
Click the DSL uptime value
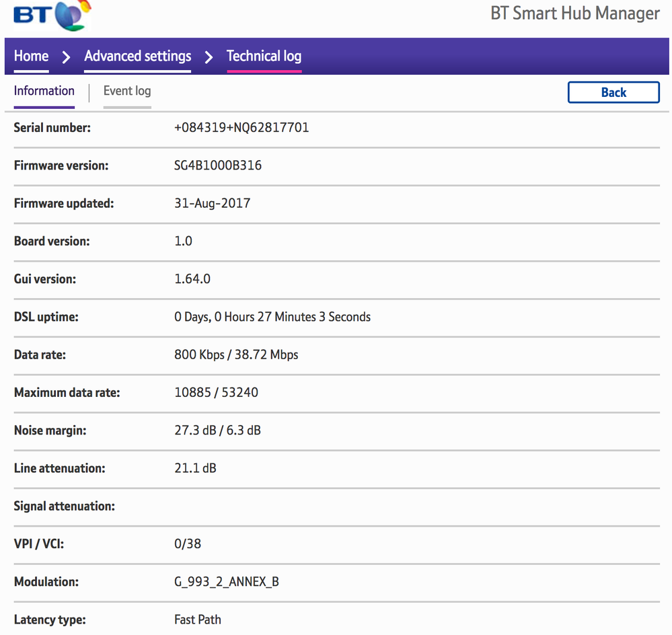click(x=272, y=317)
